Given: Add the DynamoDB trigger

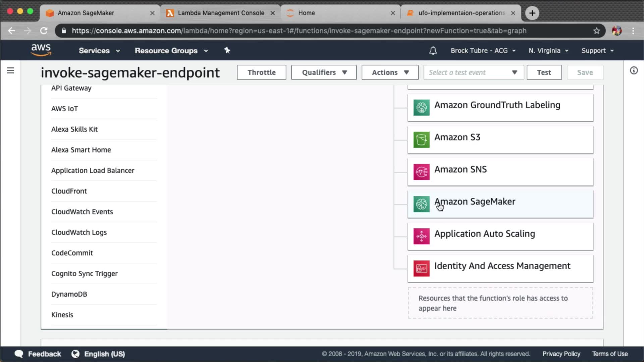Looking at the screenshot, I should pyautogui.click(x=69, y=294).
